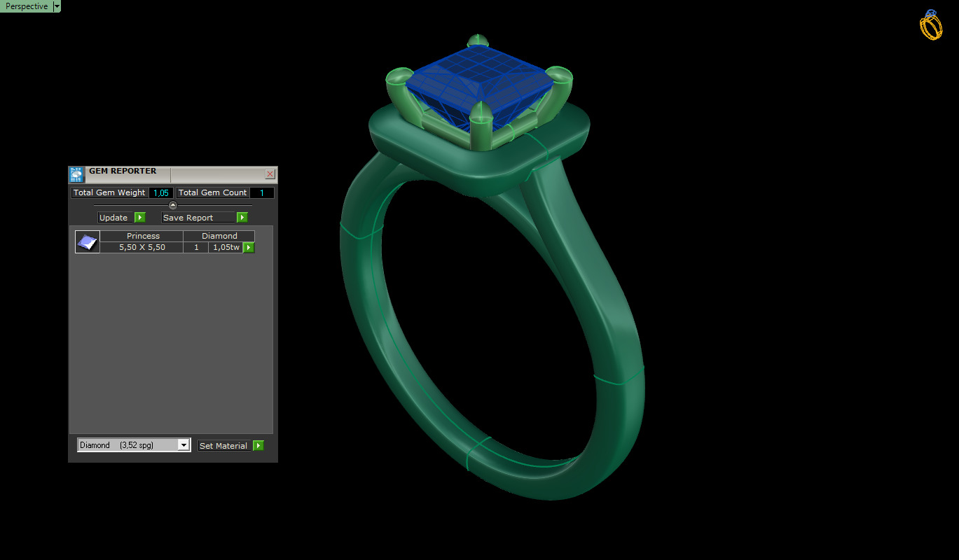Click the Total Gem Weight label
This screenshot has height=560, width=959.
point(109,192)
